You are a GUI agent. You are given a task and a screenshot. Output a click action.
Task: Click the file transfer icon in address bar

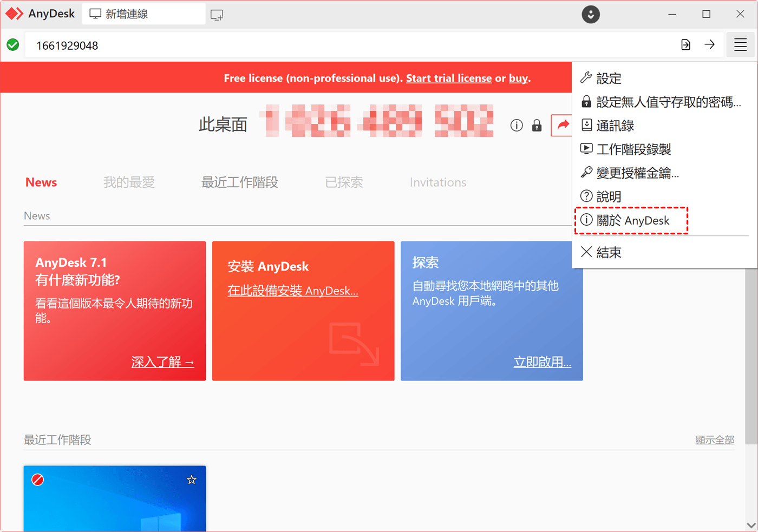pos(685,45)
